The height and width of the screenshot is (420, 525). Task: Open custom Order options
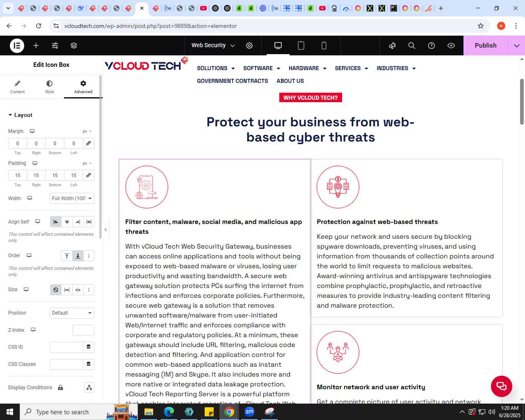point(89,256)
